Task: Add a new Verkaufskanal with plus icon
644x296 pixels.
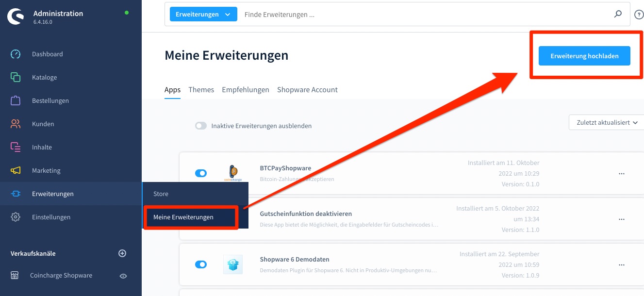Action: [122, 253]
